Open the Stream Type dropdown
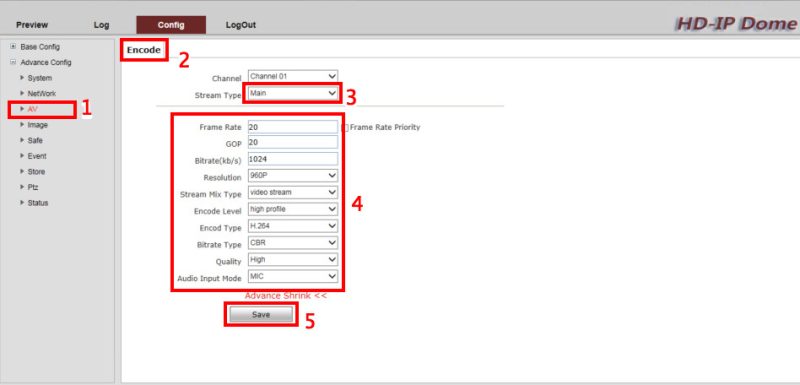 [x=293, y=93]
